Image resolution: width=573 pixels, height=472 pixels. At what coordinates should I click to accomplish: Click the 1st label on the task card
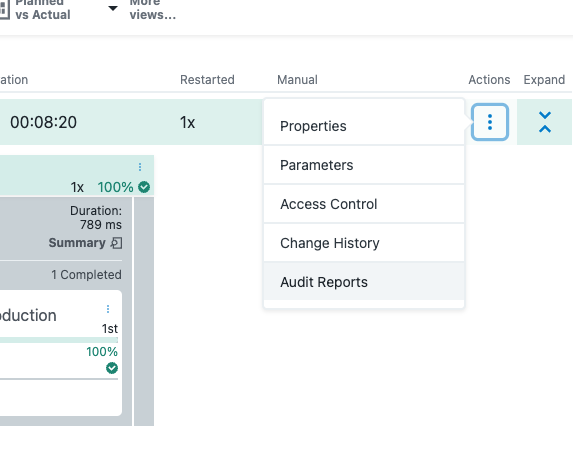coord(110,329)
